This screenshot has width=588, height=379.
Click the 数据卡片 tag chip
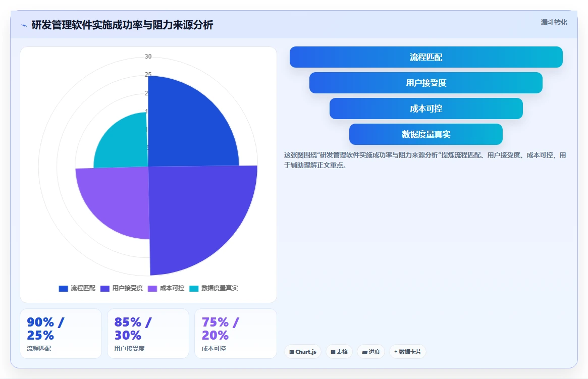point(408,352)
